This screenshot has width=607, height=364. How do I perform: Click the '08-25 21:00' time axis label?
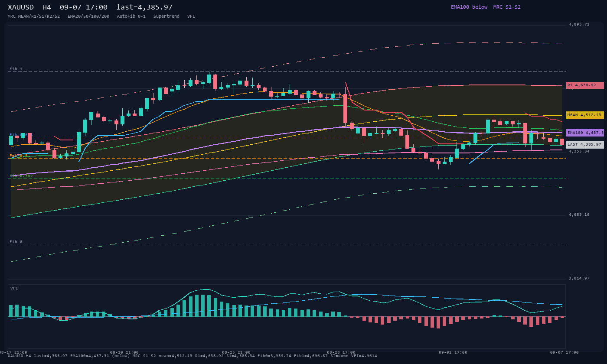pos(236,352)
